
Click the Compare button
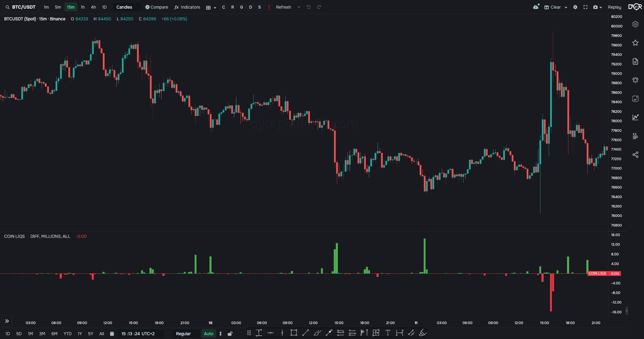(x=157, y=7)
